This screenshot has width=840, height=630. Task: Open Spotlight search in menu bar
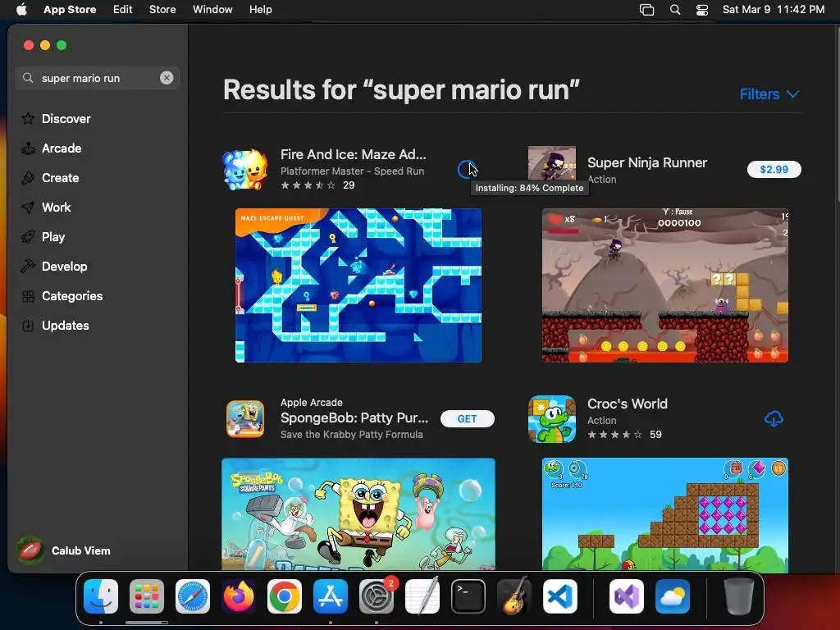[x=675, y=10]
